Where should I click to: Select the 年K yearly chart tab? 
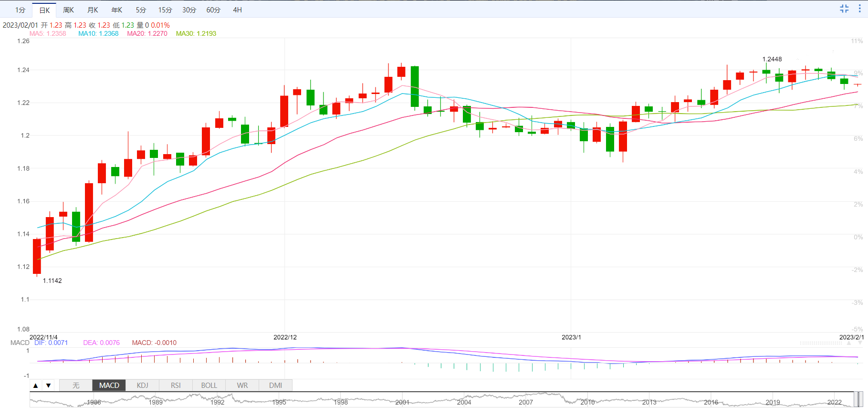click(x=117, y=10)
